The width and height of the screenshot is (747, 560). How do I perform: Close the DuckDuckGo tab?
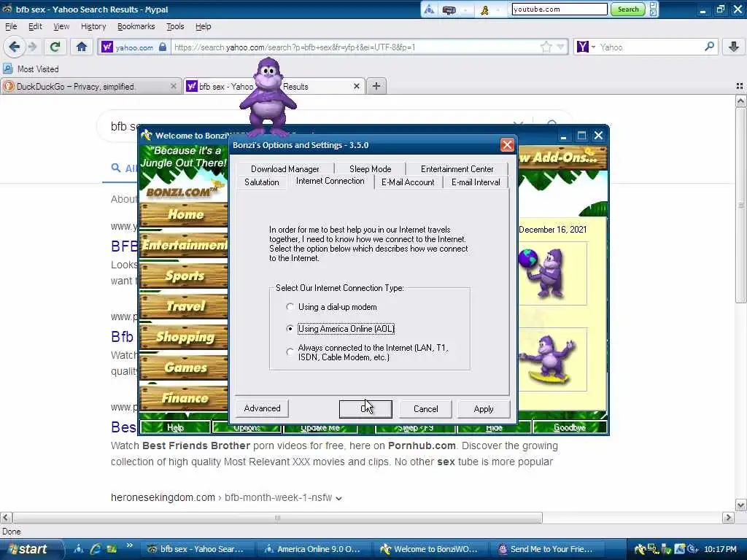(x=174, y=86)
